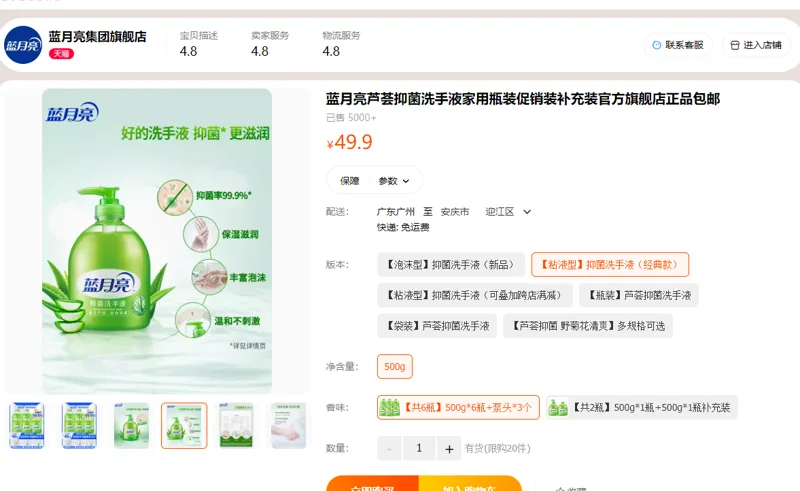
Task: Click the product title text
Action: (x=523, y=99)
